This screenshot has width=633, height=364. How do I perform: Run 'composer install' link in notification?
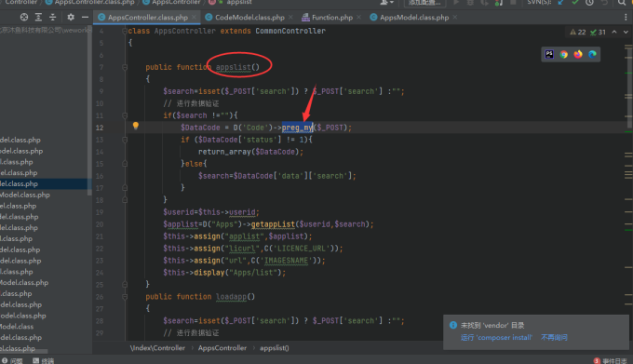pos(496,337)
